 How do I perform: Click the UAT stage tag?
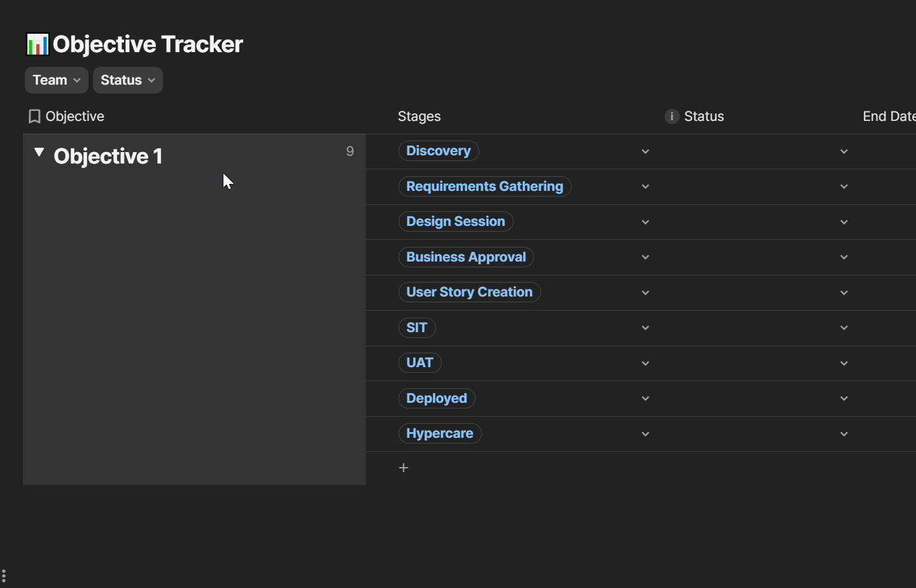(419, 363)
